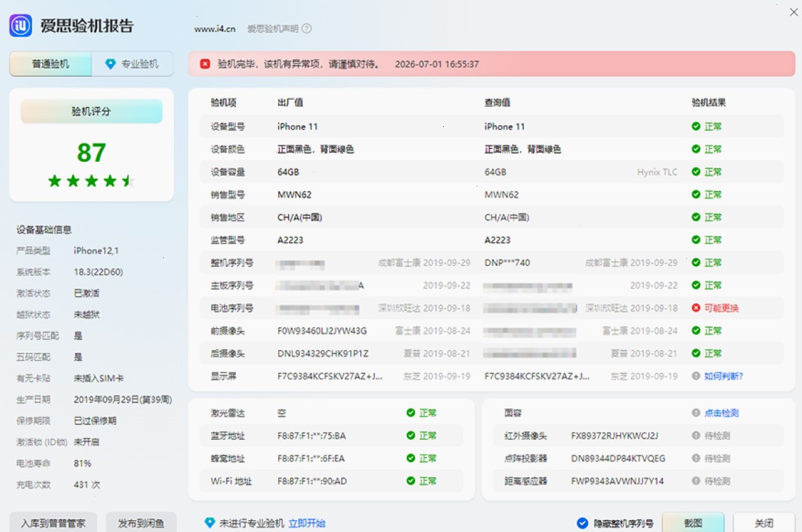Image resolution: width=802 pixels, height=532 pixels.
Task: Click the green star rating row
Action: coord(92,180)
